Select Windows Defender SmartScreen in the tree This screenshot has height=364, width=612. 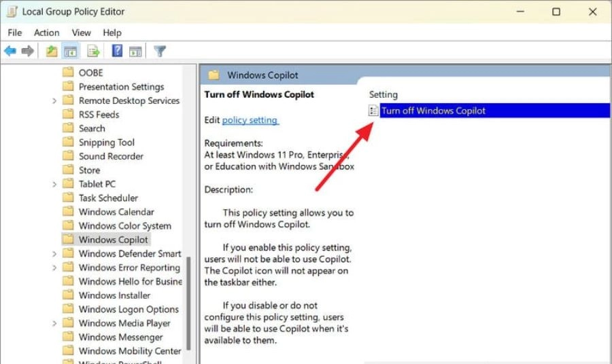[x=130, y=254]
